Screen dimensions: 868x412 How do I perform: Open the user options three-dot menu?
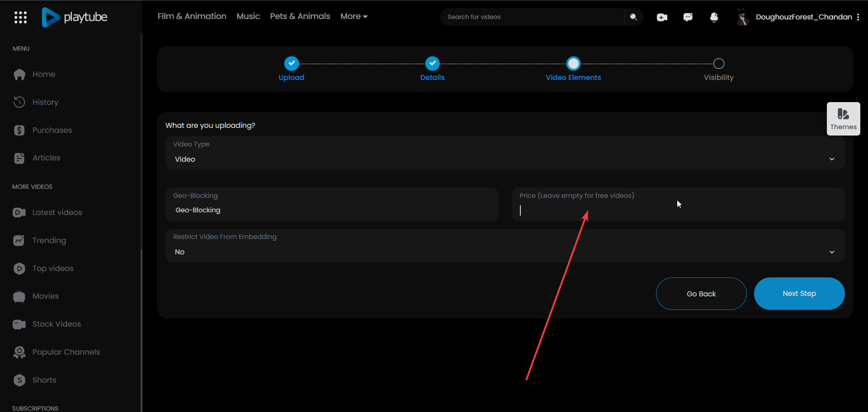pos(858,17)
